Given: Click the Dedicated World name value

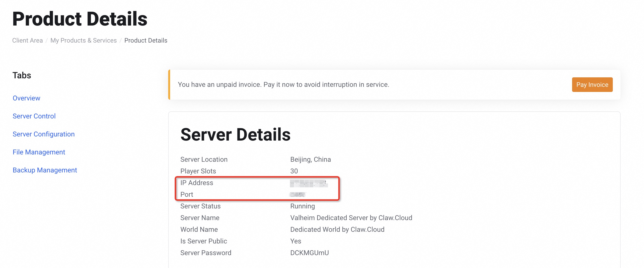Looking at the screenshot, I should (x=337, y=229).
